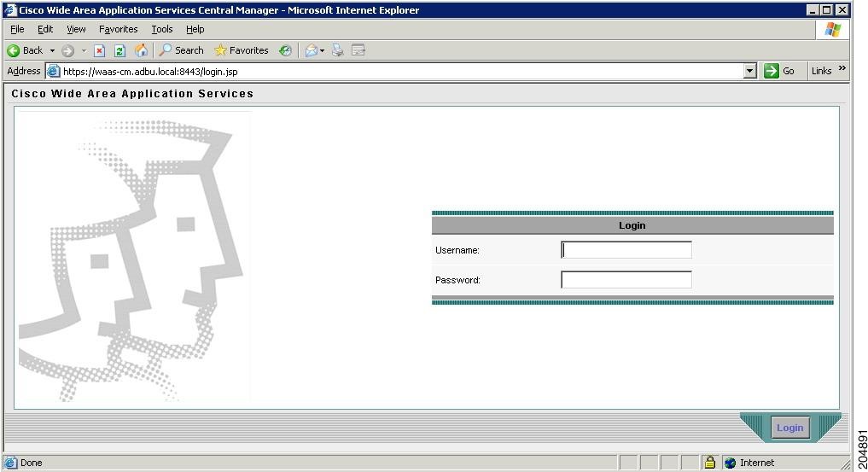868x472 pixels.
Task: Open Favorites star in toolbar
Action: click(x=242, y=50)
